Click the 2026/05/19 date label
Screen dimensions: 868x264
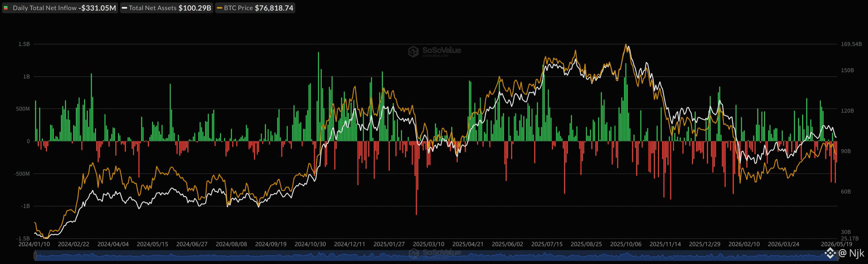[x=836, y=245]
